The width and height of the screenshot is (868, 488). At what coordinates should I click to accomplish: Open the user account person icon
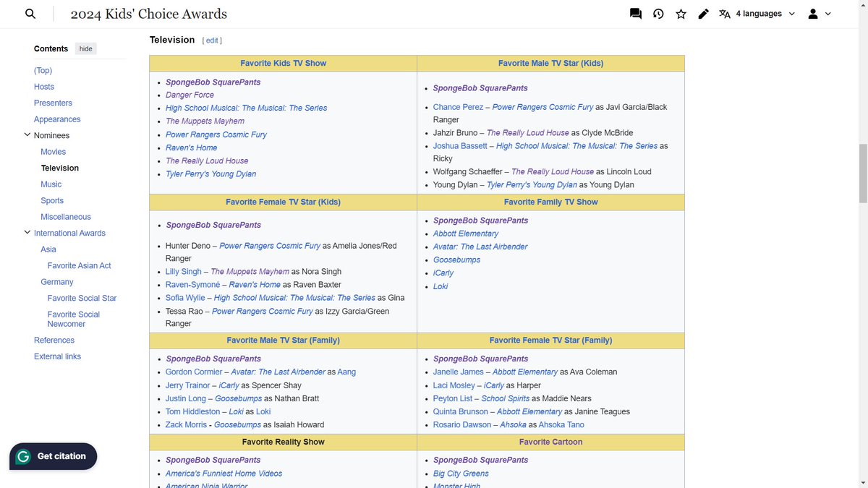(813, 14)
